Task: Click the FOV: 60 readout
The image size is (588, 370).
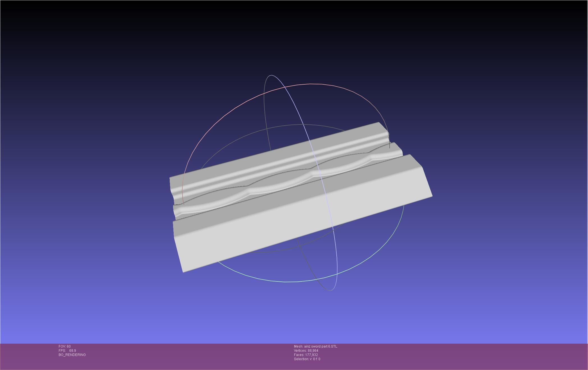Action: pyautogui.click(x=65, y=346)
